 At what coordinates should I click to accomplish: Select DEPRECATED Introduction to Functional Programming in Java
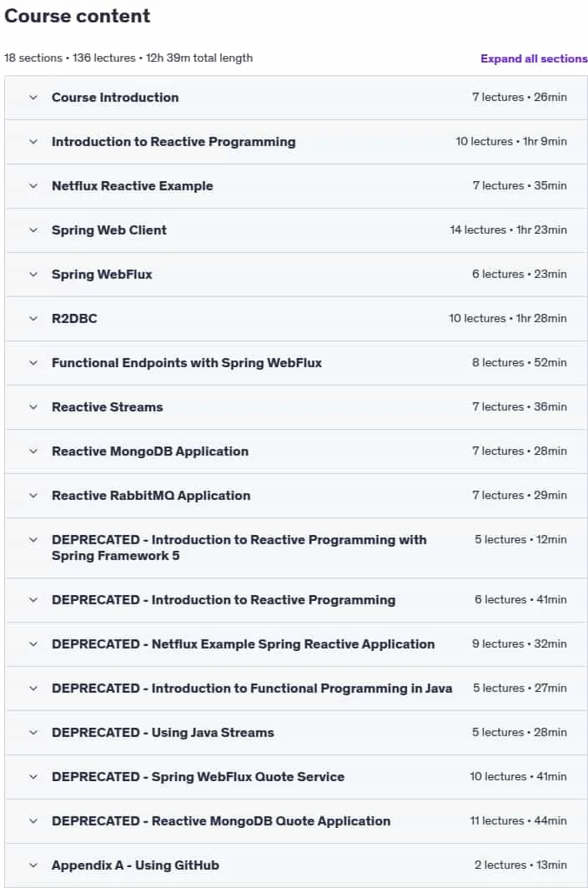pos(252,688)
